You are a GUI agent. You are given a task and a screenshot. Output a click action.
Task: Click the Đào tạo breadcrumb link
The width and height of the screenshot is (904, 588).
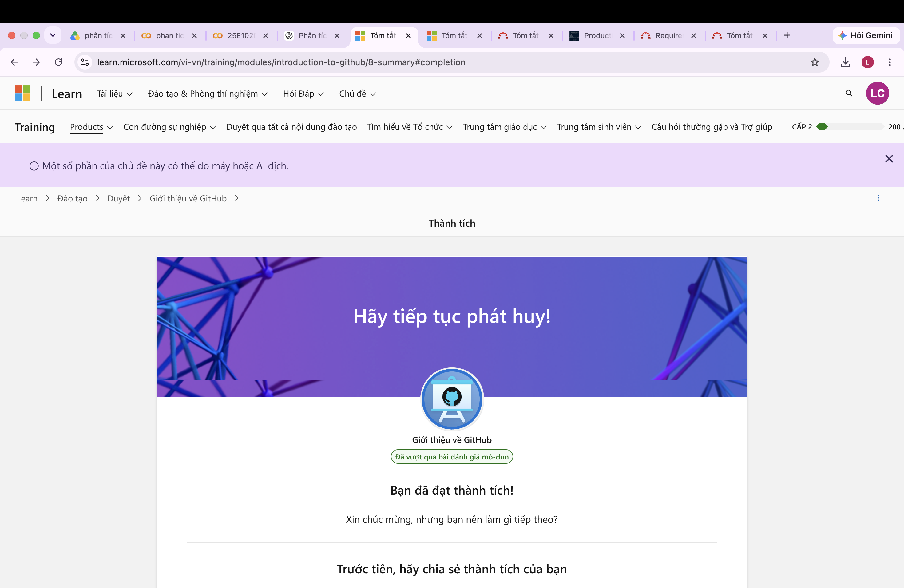pos(72,198)
